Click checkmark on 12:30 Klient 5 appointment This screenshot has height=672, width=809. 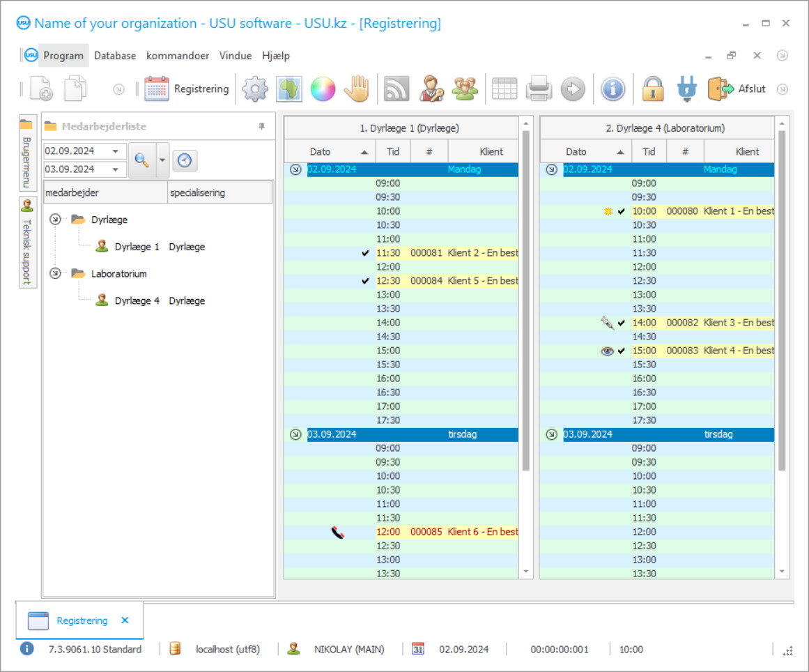pyautogui.click(x=365, y=281)
